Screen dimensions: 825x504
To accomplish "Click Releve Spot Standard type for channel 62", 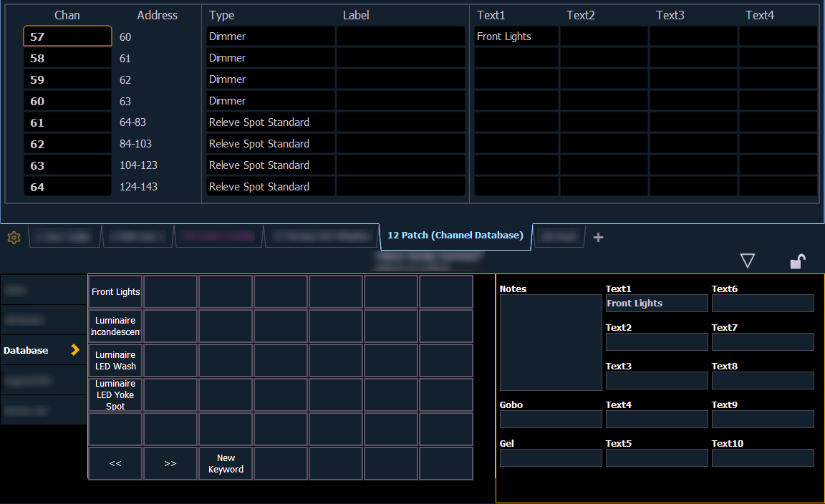I will point(271,144).
